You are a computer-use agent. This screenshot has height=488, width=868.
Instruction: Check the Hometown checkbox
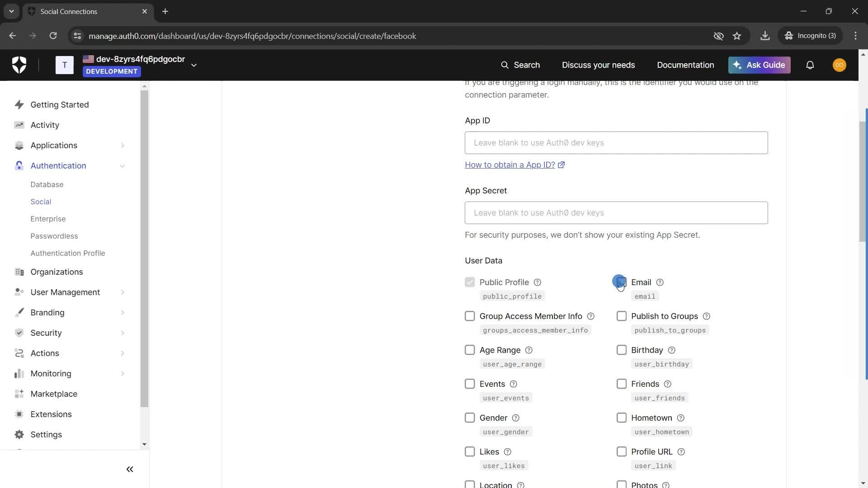coord(622,418)
